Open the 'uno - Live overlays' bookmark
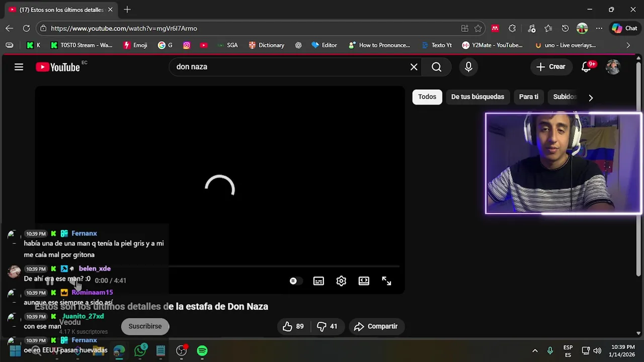The width and height of the screenshot is (644, 362). [x=566, y=45]
